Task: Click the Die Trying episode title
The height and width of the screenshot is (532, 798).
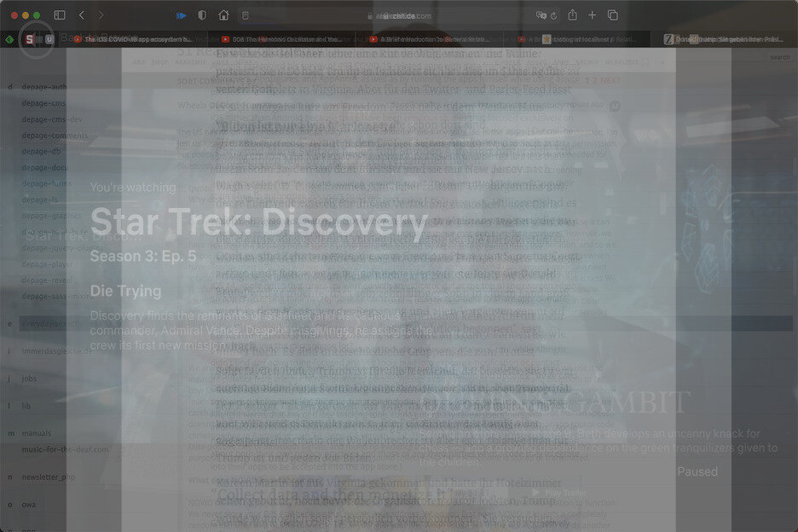Action: [x=125, y=292]
